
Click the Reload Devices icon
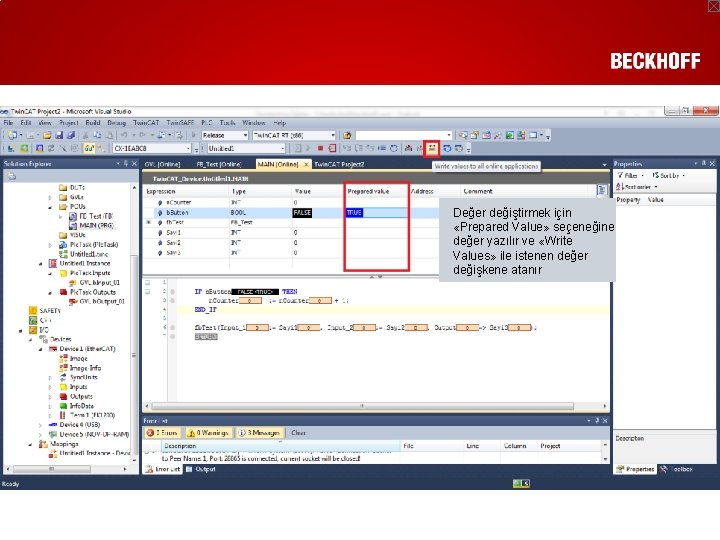coord(51,148)
